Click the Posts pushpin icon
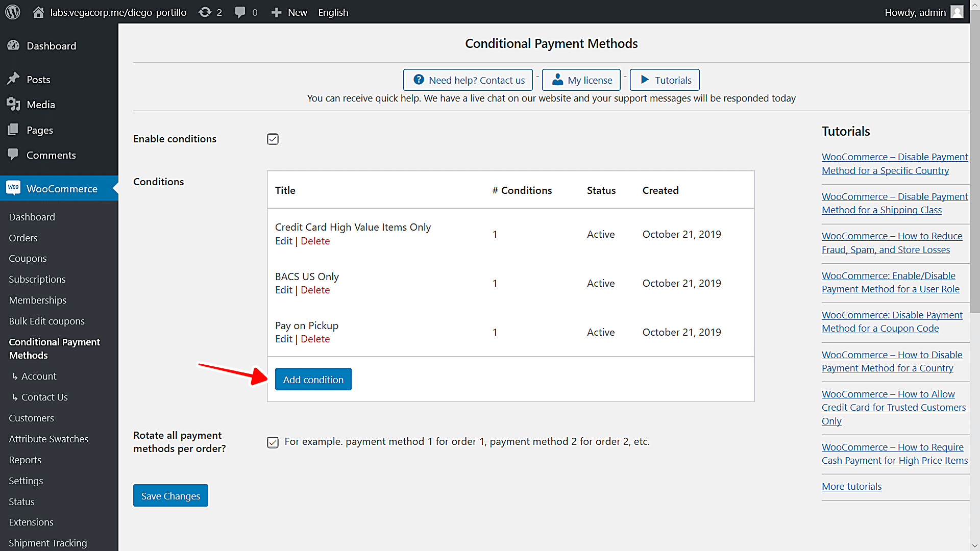 [13, 79]
